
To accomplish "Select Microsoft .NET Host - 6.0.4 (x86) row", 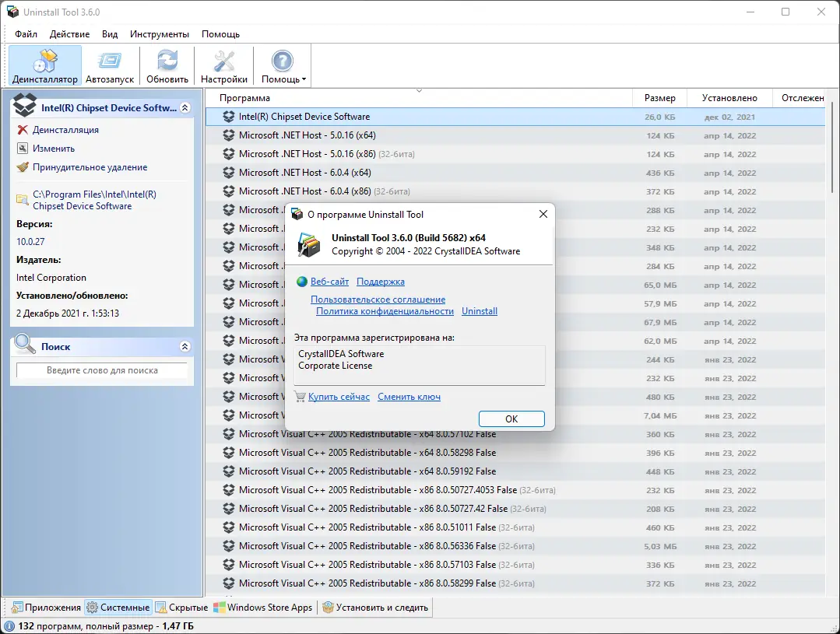I will (515, 191).
